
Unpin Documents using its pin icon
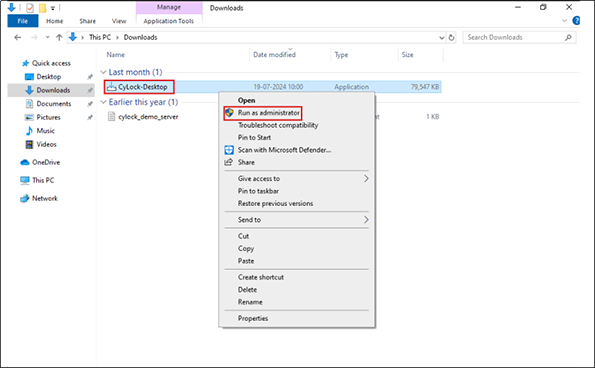click(90, 104)
